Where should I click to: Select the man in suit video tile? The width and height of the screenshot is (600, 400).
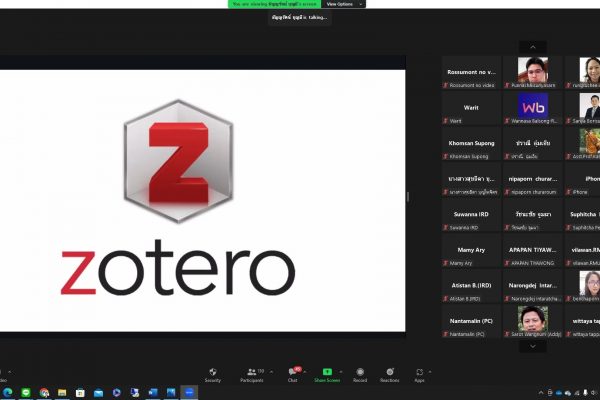click(x=582, y=108)
